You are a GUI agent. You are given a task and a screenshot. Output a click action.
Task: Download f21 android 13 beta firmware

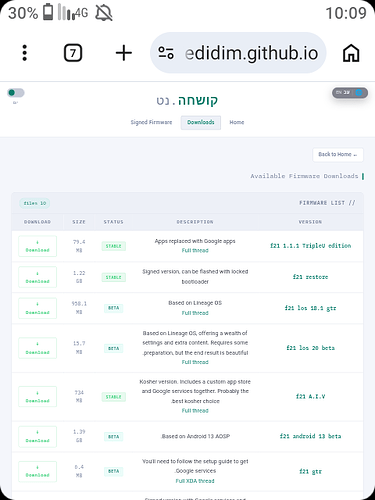pyautogui.click(x=37, y=437)
